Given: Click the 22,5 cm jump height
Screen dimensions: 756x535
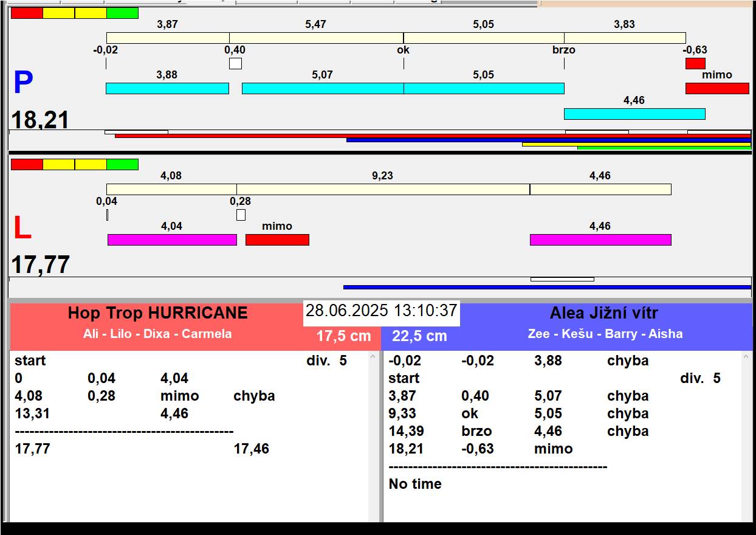Looking at the screenshot, I should (419, 336).
